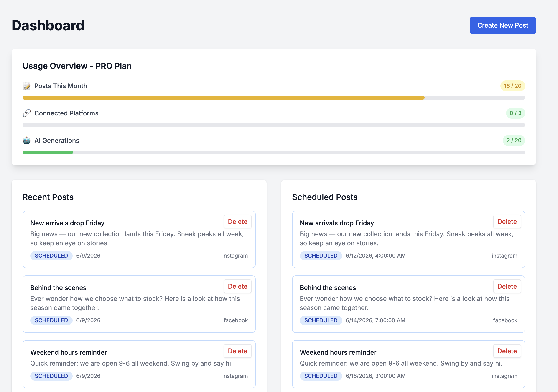Click the 2 / 20 usage badge
Viewport: 558px width, 392px height.
tap(514, 141)
